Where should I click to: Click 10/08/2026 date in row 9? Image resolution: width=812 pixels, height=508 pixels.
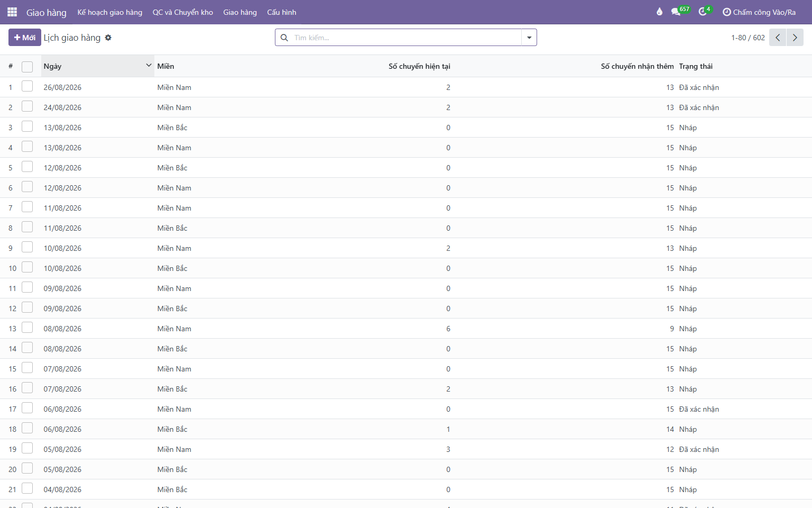pos(62,248)
